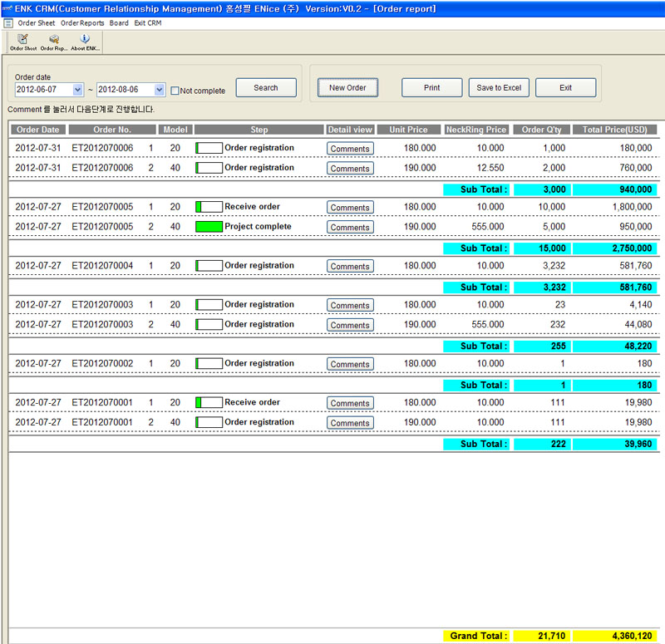
Task: Open Comments for ET2012070006 item 1
Action: [x=350, y=149]
